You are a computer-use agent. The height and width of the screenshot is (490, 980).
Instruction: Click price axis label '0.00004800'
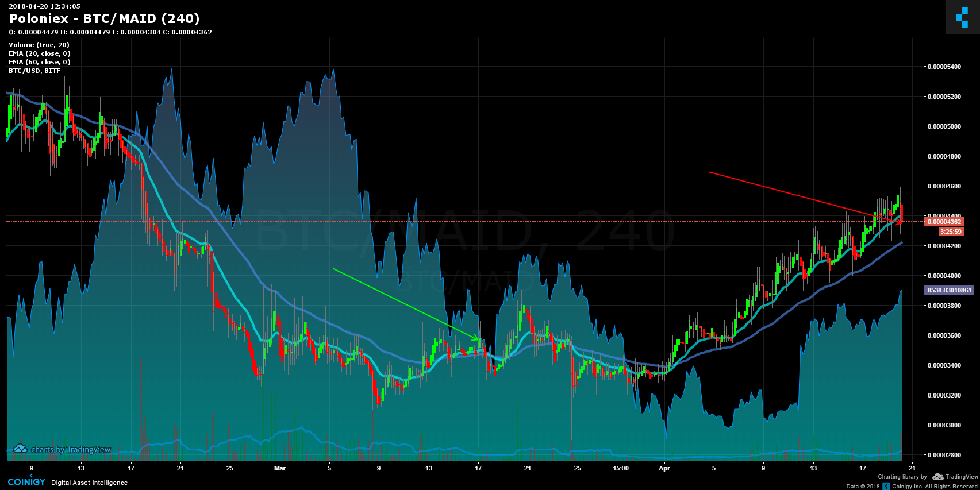[944, 156]
